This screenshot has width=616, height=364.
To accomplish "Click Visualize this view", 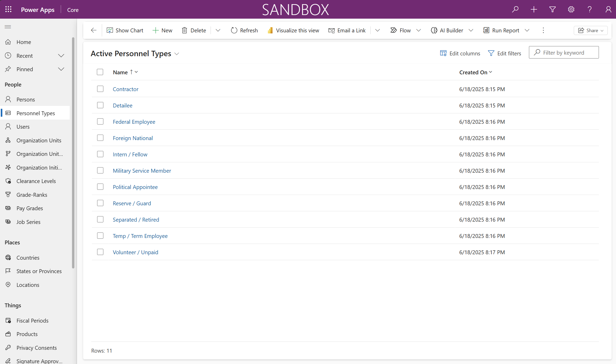I will 293,30.
